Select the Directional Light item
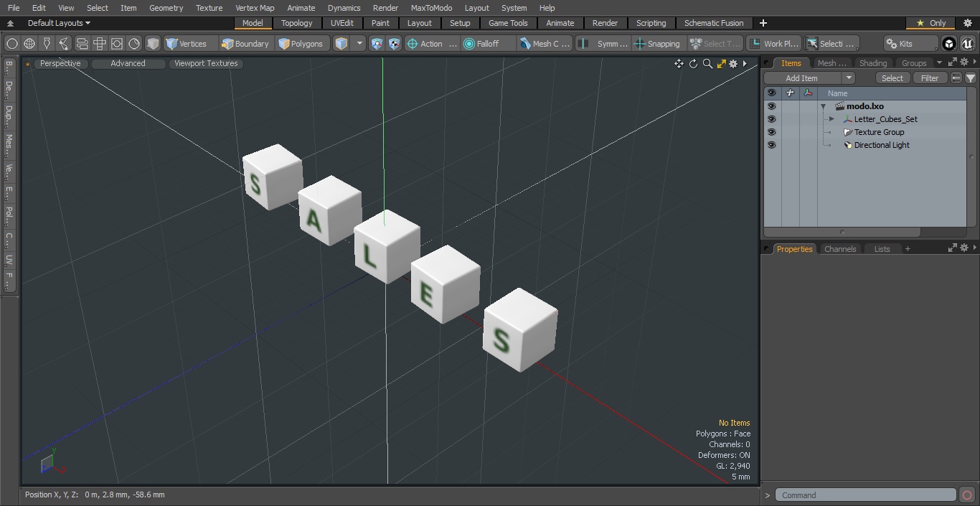Screen dimensions: 980x506 point(881,145)
